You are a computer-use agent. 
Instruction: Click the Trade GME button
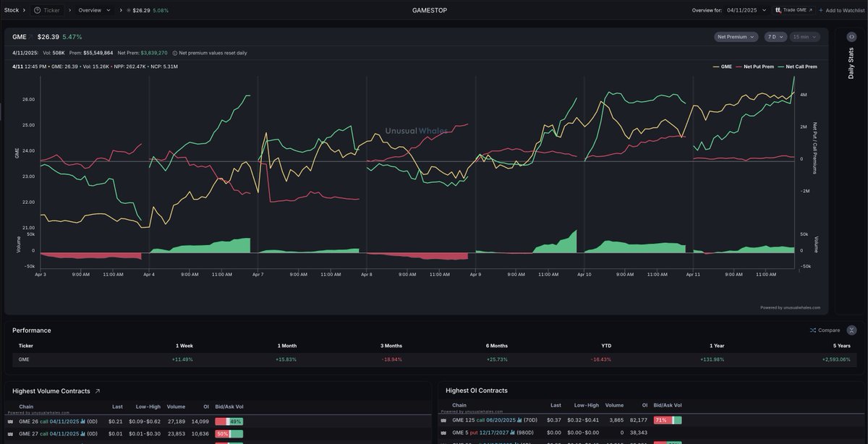click(793, 10)
